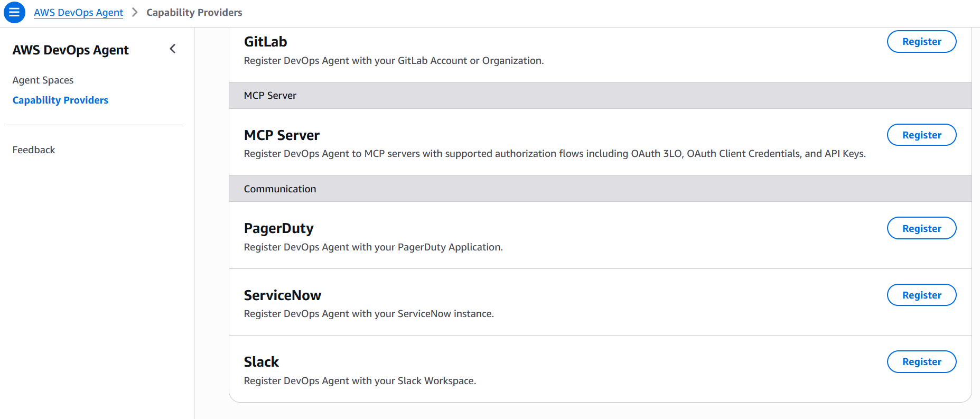The height and width of the screenshot is (419, 980).
Task: Click the ServiceNow instance description
Action: [x=369, y=314]
